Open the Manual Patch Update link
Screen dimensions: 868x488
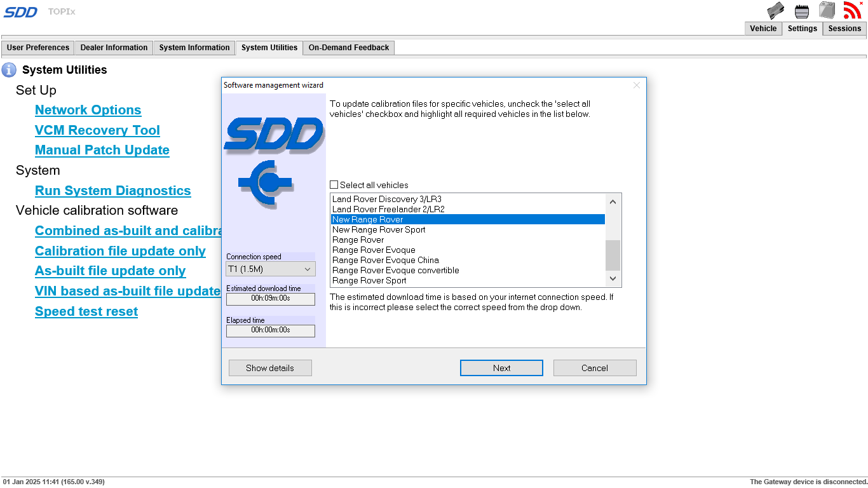[x=102, y=150]
